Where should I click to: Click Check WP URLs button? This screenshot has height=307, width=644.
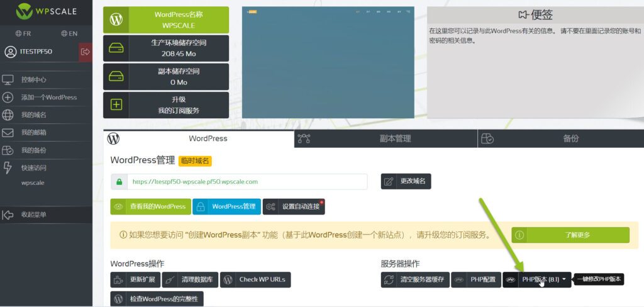tap(255, 280)
